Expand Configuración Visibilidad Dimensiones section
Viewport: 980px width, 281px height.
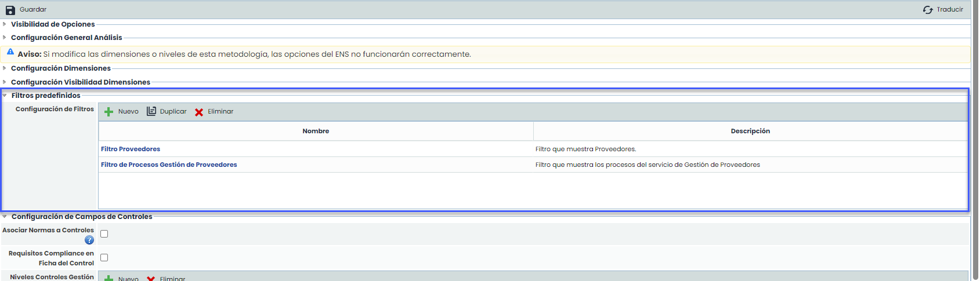point(5,82)
